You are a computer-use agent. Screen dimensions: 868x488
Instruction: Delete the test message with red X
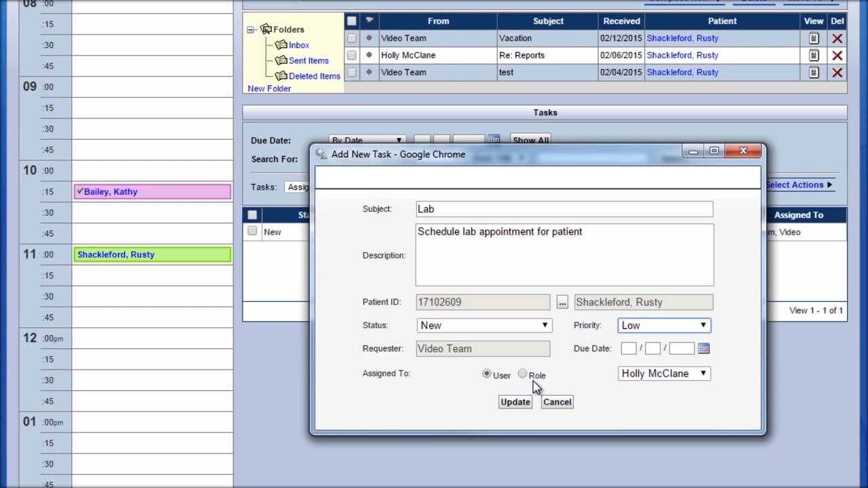point(837,73)
